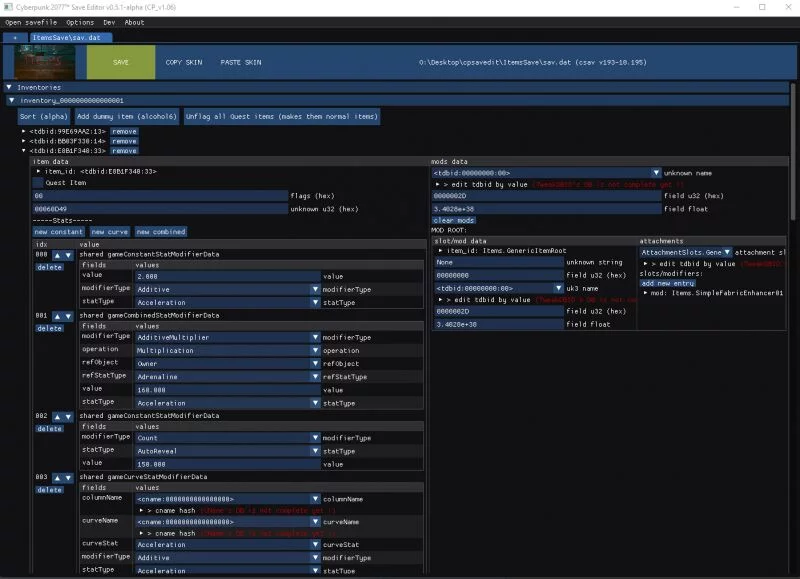Move stat 000 down with arrow icon

68,255
